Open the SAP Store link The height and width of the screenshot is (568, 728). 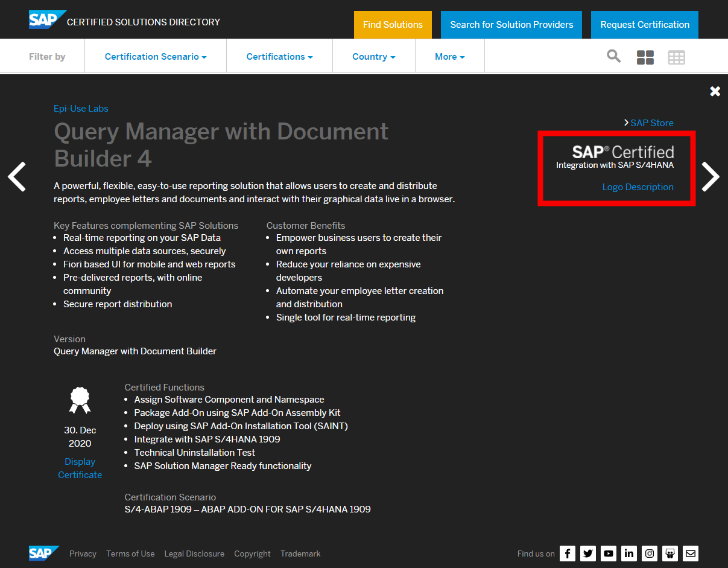pyautogui.click(x=652, y=123)
